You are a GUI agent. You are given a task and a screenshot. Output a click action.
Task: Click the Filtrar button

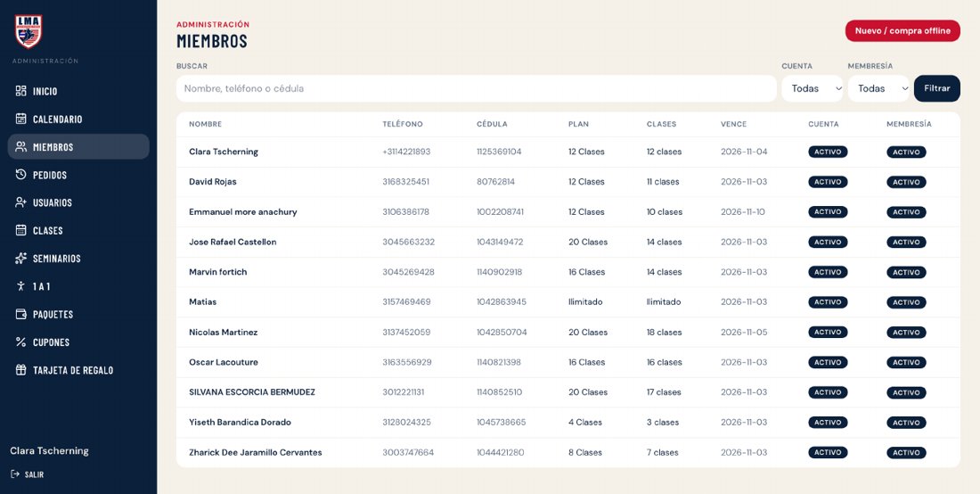coord(937,88)
